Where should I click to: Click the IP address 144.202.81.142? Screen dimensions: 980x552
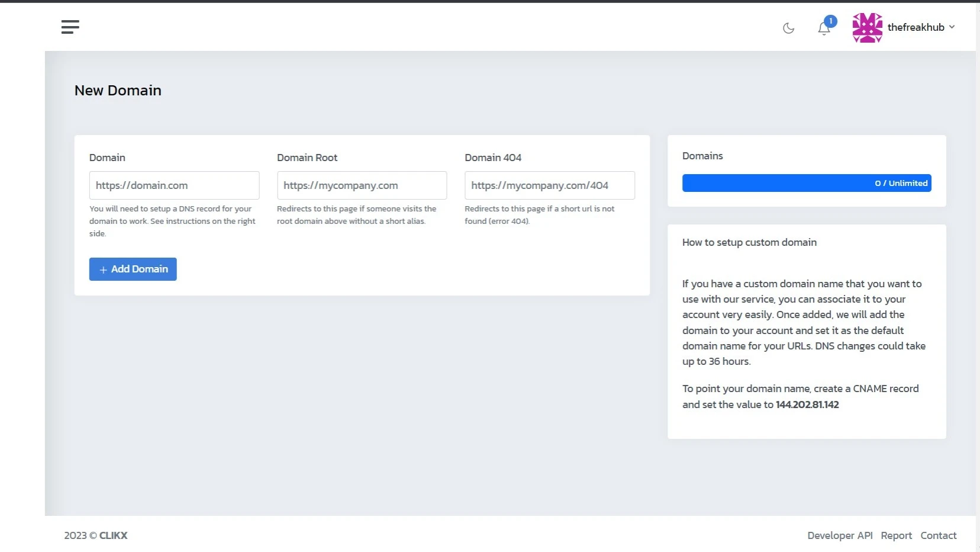[x=807, y=405]
